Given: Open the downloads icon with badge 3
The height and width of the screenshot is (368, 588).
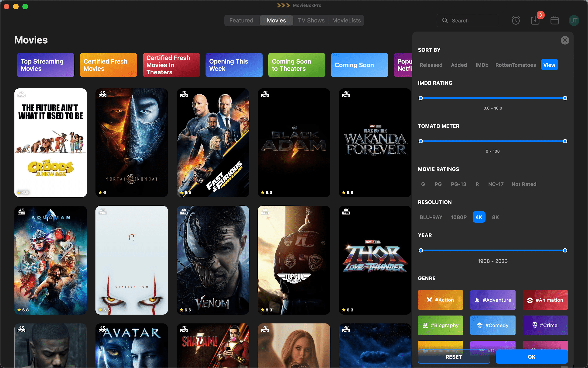Looking at the screenshot, I should point(535,21).
